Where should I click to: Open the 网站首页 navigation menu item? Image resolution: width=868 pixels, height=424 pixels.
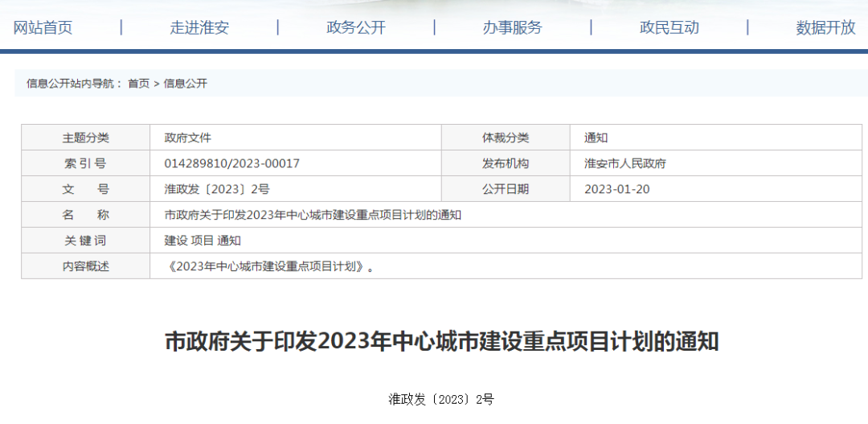tap(43, 27)
